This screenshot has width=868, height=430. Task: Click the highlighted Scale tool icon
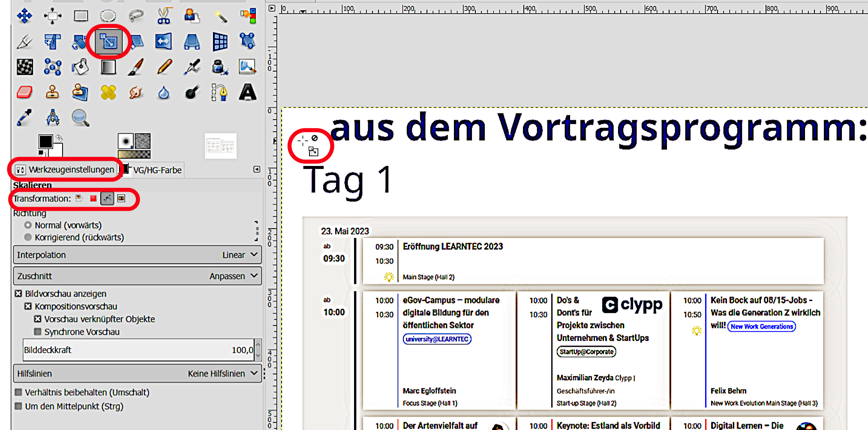point(109,42)
